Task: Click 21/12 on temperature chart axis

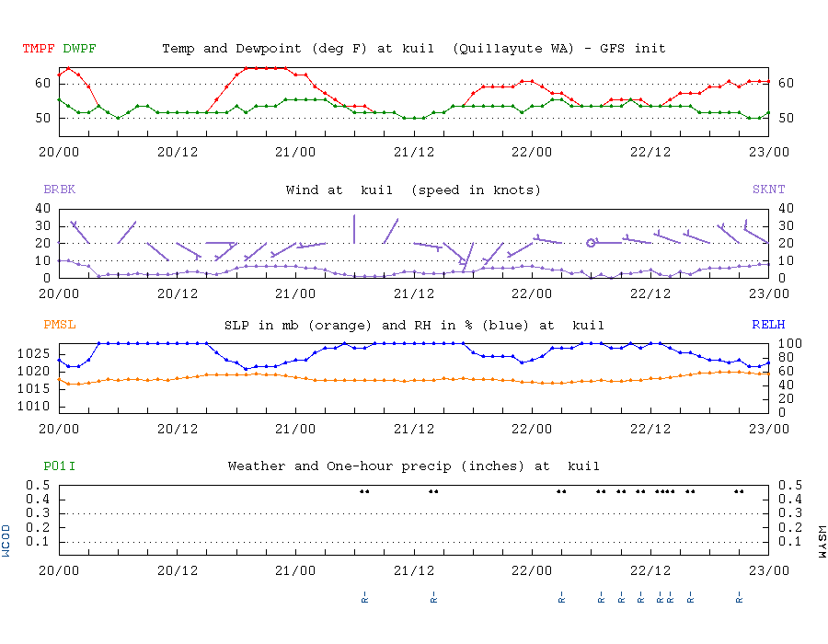Action: (x=413, y=153)
